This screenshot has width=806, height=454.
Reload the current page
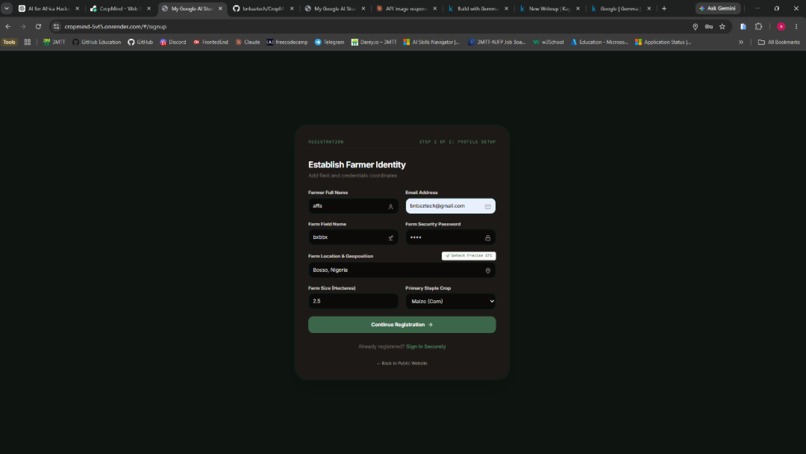38,26
